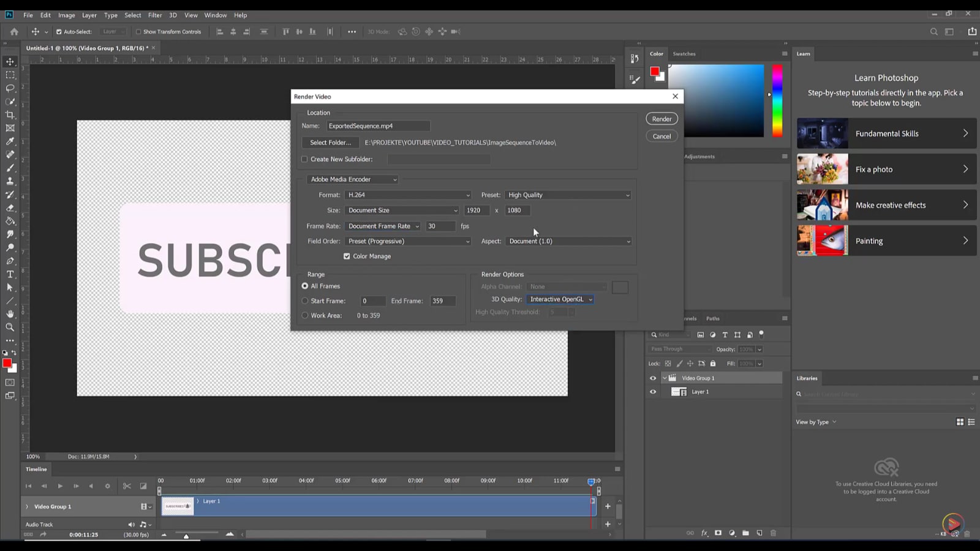Hide Layer 1 via its eye icon

click(x=653, y=392)
